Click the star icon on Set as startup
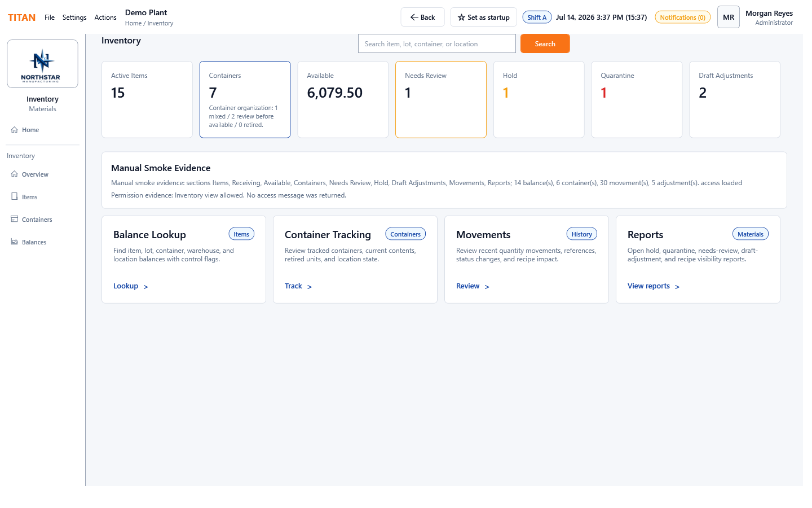This screenshot has width=812, height=508. pyautogui.click(x=461, y=17)
